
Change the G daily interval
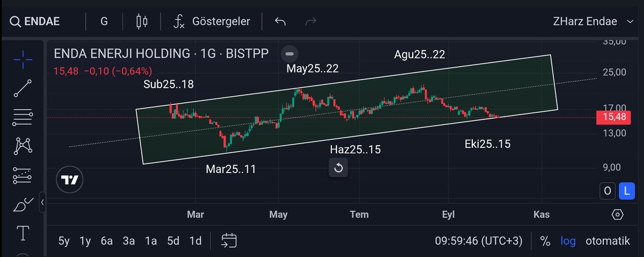click(x=104, y=22)
